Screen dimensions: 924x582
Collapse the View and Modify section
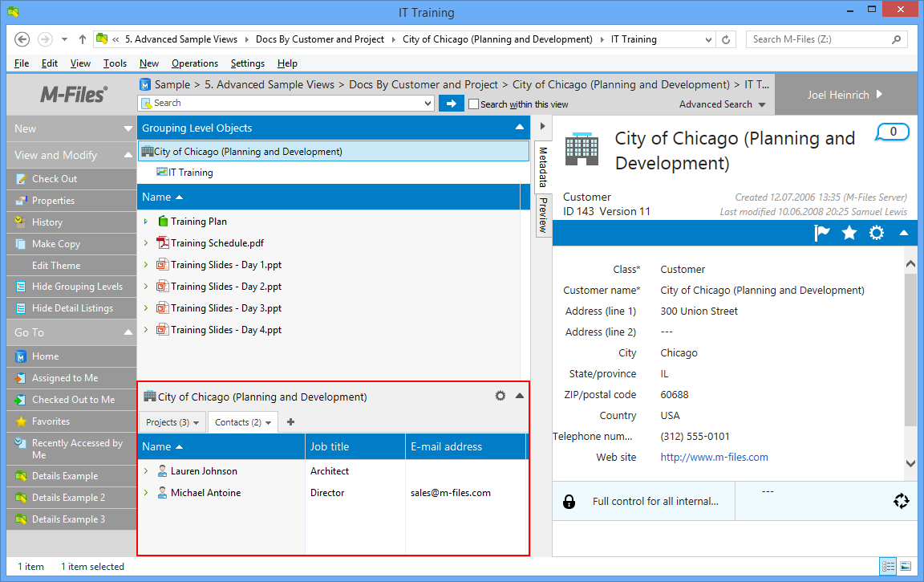pyautogui.click(x=128, y=155)
